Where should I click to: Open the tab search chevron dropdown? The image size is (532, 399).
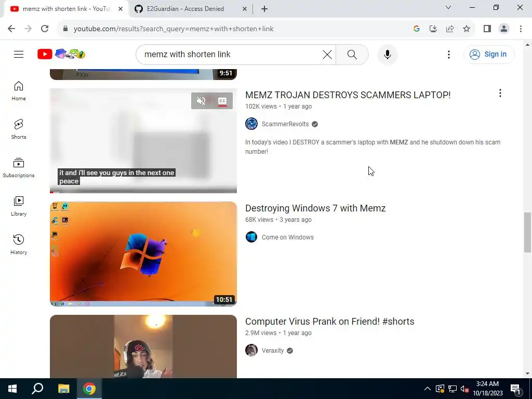[x=448, y=7]
